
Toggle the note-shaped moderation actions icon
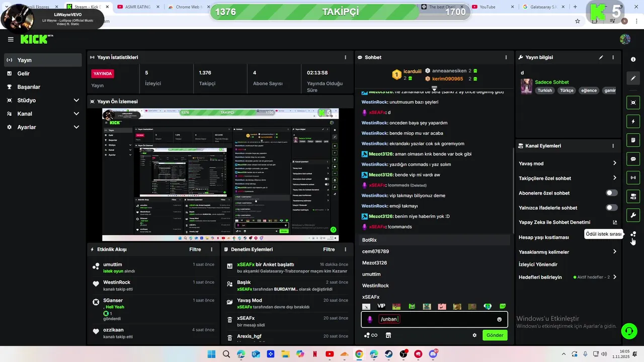click(633, 140)
